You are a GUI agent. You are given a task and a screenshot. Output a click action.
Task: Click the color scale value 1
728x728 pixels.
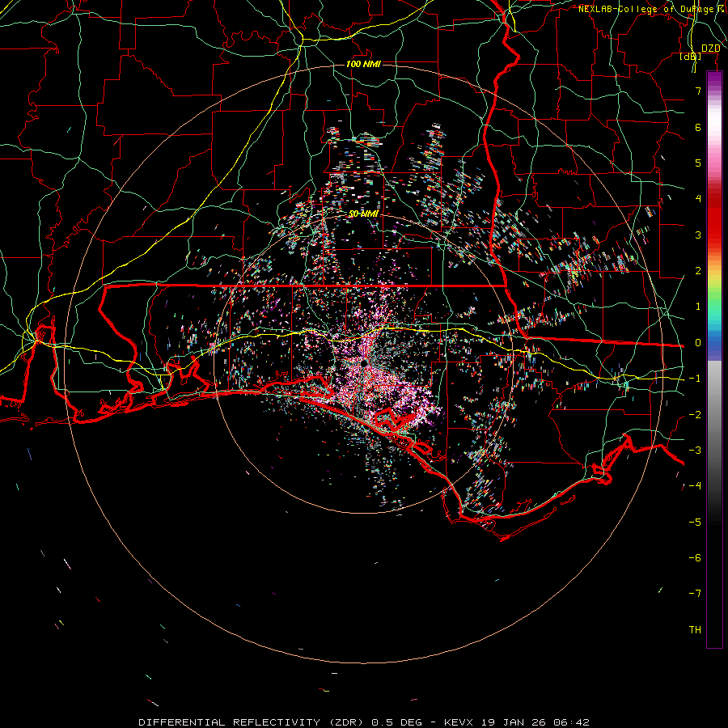698,307
